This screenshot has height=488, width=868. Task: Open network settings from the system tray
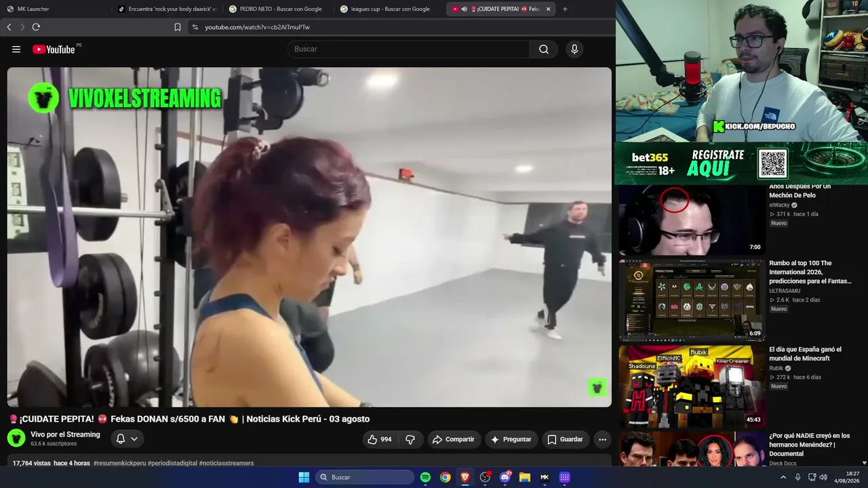pos(812,477)
